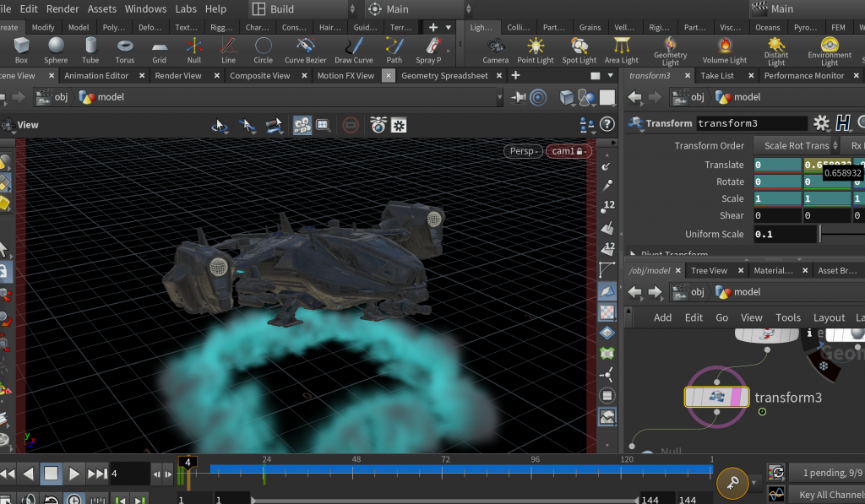Add a new pane tab with plus
The height and width of the screenshot is (504, 865).
tap(515, 75)
